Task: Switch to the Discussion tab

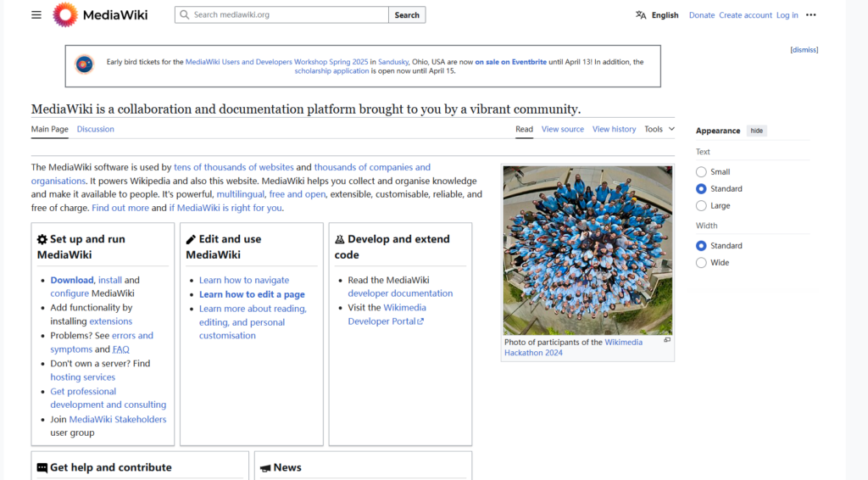Action: click(x=95, y=129)
